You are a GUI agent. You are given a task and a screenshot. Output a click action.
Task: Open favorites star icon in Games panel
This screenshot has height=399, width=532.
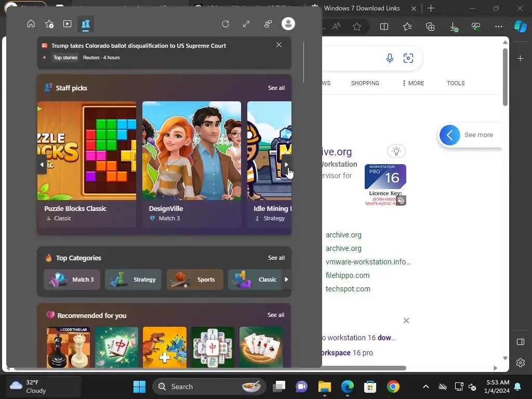point(49,24)
